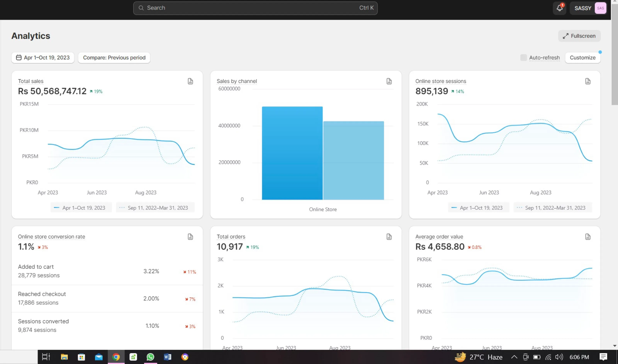
Task: Enable the Auto-refresh checkbox
Action: [x=524, y=58]
